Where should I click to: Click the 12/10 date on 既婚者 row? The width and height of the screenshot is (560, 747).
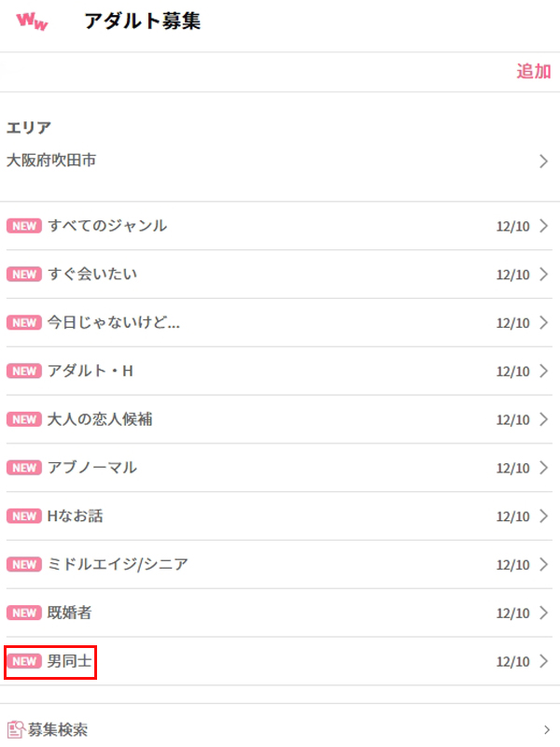point(512,614)
